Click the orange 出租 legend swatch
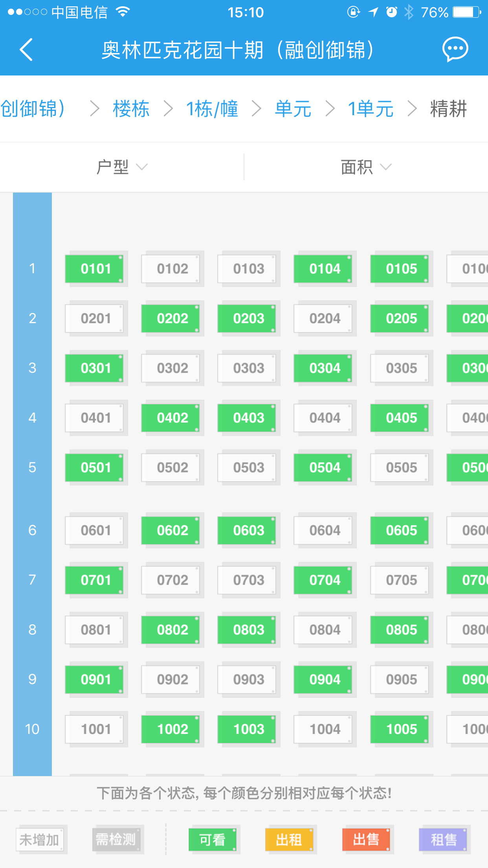 (x=289, y=840)
